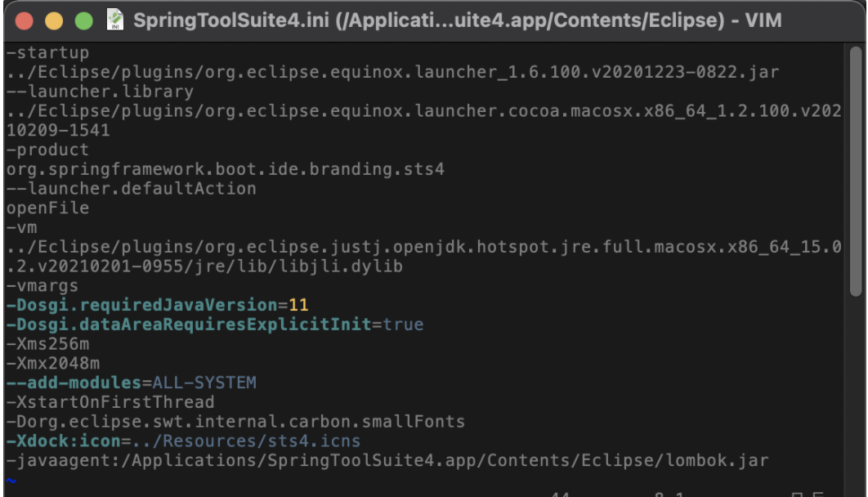Click the -vmargs line

click(43, 285)
